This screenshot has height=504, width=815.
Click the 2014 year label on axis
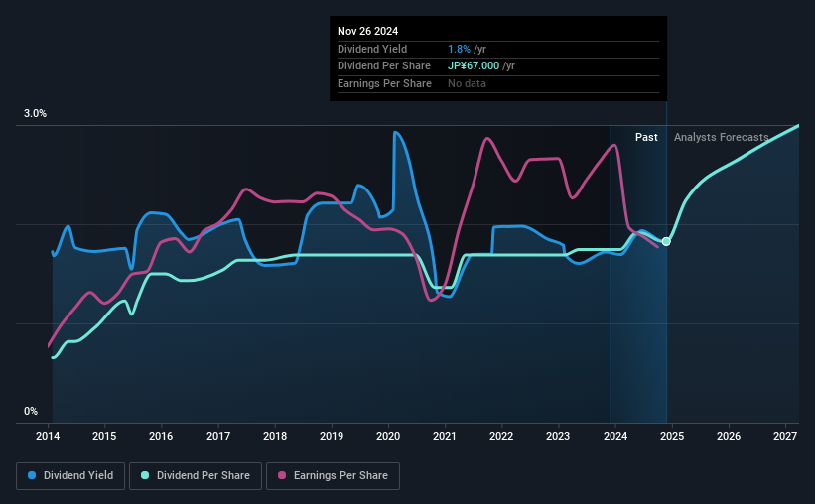48,436
